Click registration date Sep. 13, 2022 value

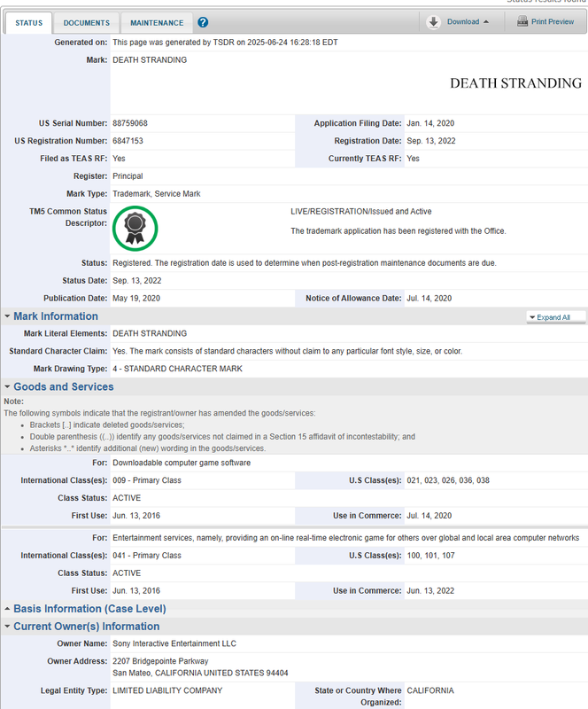[x=431, y=141]
